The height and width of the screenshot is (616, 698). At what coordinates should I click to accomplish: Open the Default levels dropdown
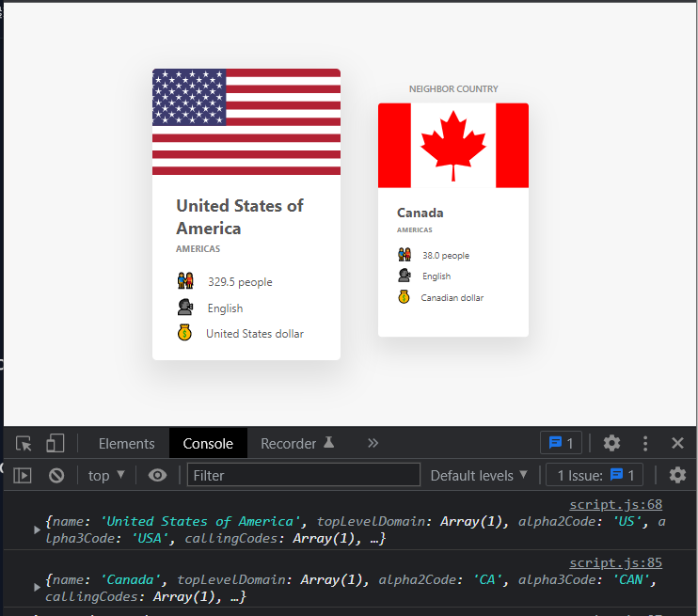(x=479, y=475)
